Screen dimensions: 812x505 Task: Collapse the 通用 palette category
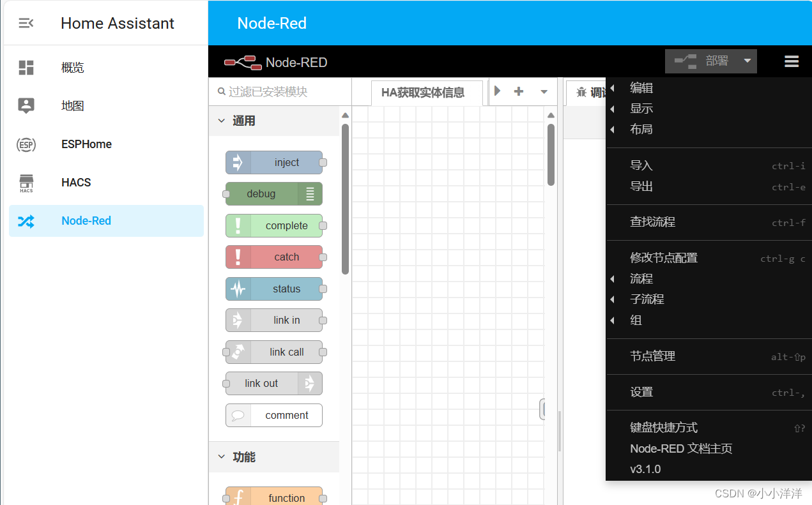[222, 121]
